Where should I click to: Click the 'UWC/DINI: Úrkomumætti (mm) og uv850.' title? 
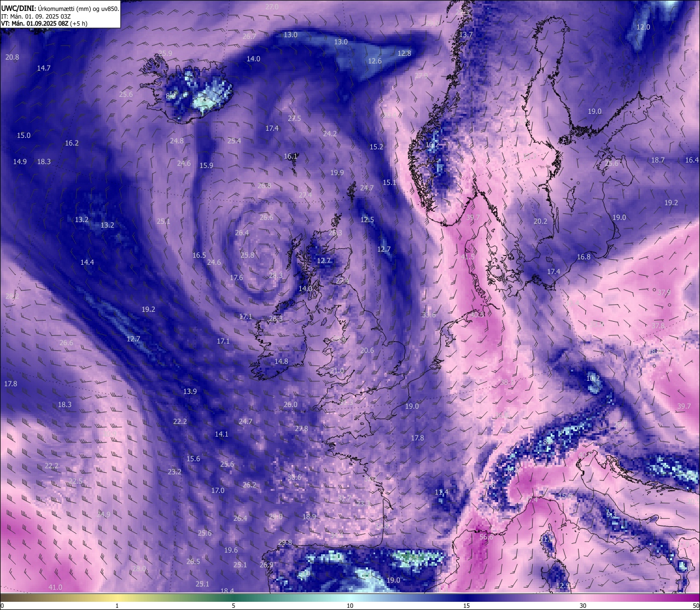pyautogui.click(x=60, y=8)
